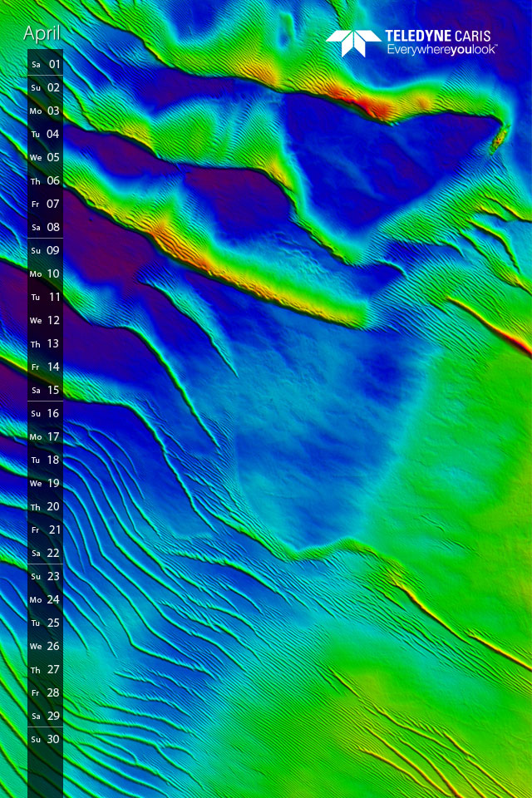Image resolution: width=532 pixels, height=798 pixels.
Task: Select calendar row Tu 25
Action: click(x=46, y=623)
